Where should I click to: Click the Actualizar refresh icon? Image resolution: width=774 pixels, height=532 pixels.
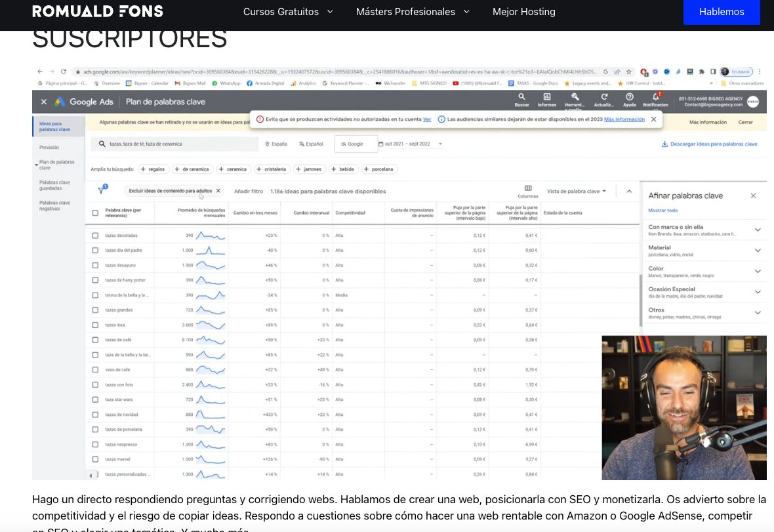[x=603, y=97]
